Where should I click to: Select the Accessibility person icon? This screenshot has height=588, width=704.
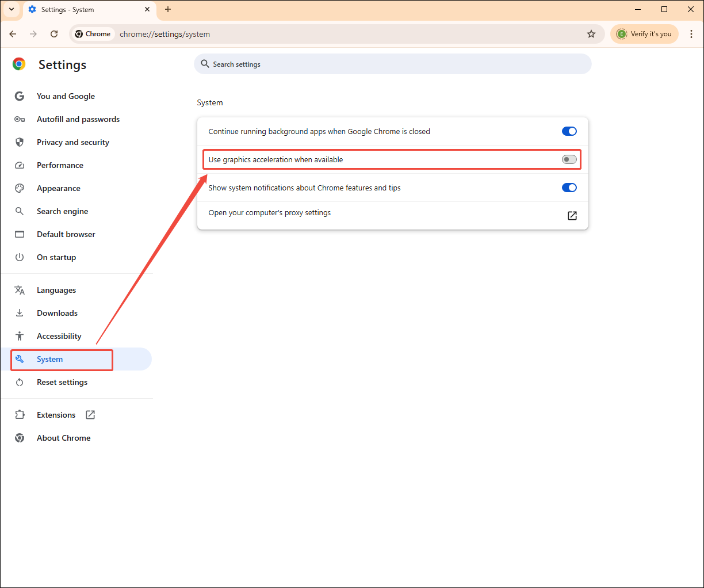point(20,335)
